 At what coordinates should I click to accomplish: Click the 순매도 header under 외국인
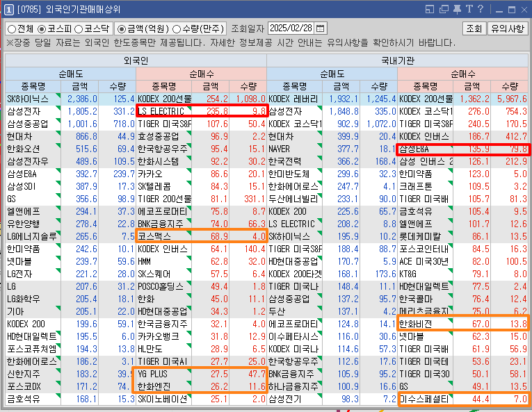click(x=70, y=74)
